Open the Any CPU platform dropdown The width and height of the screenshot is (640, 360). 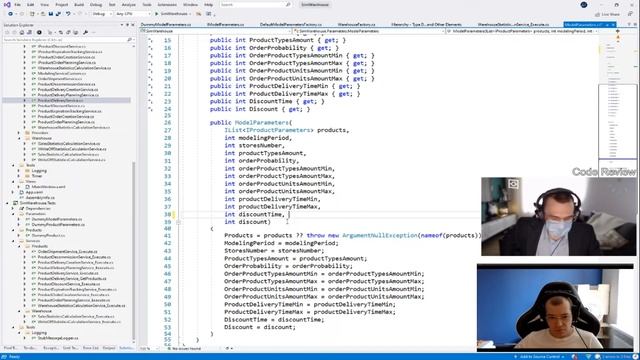pyautogui.click(x=133, y=14)
